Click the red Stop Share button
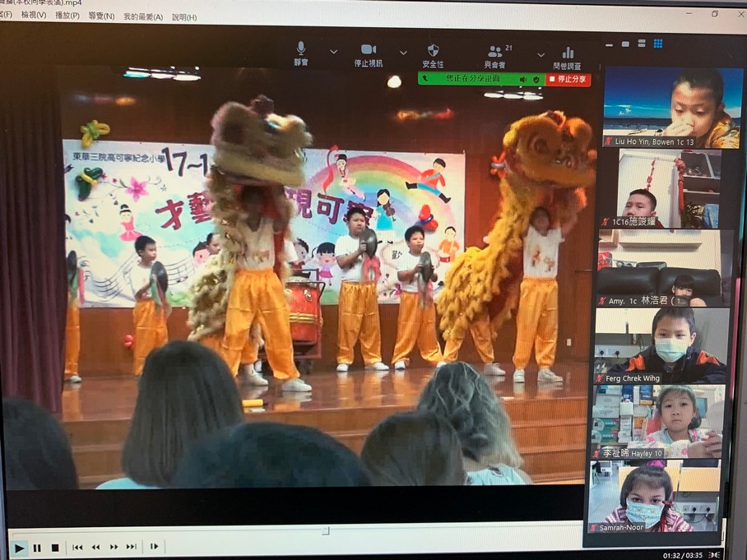 pyautogui.click(x=568, y=79)
